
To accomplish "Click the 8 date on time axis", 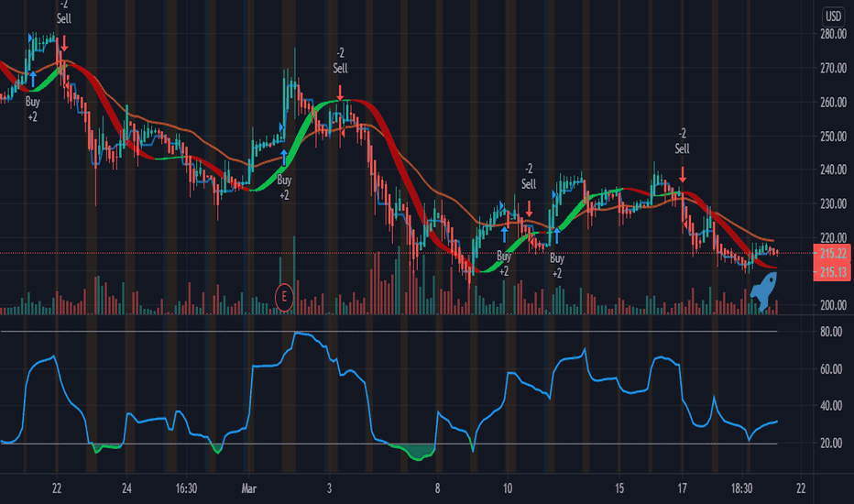I will pos(437,488).
